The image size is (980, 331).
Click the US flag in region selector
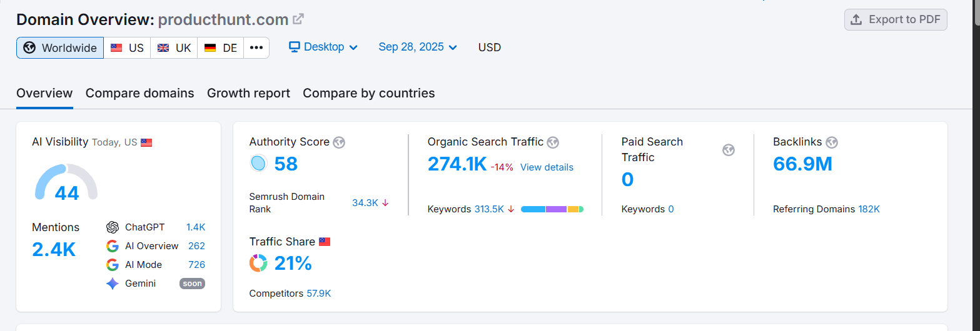116,47
